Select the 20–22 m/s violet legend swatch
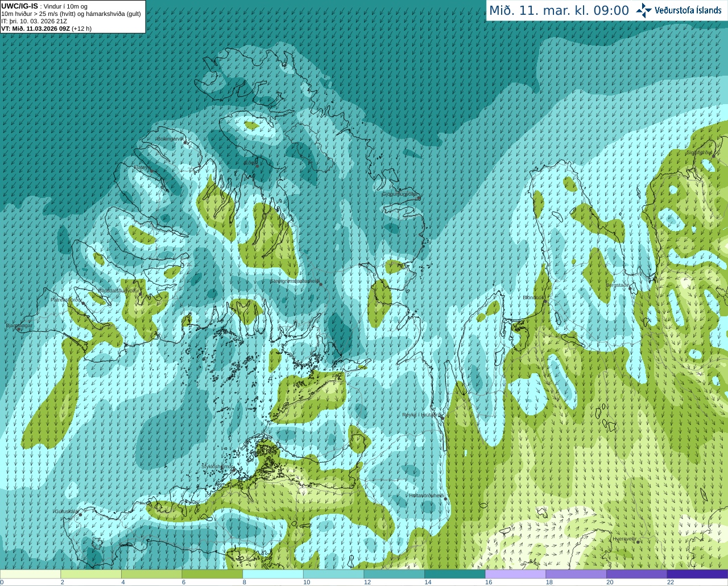Screen dimensions: 728x586 coord(637,574)
